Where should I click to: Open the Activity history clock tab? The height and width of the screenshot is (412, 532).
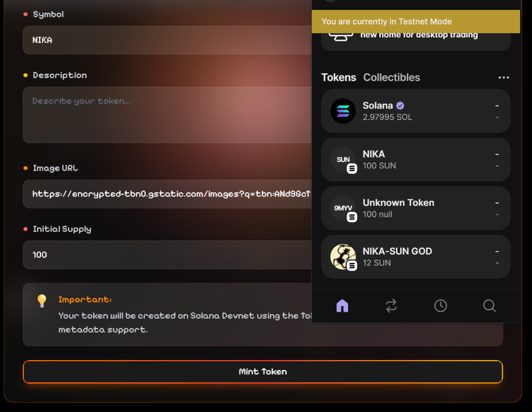click(440, 305)
